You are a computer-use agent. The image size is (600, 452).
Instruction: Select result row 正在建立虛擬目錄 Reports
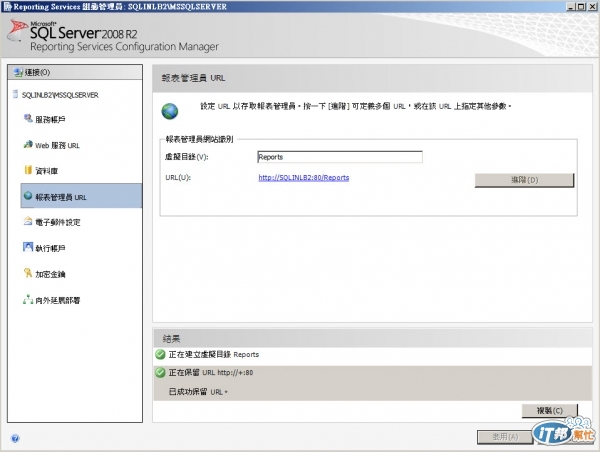(372, 354)
